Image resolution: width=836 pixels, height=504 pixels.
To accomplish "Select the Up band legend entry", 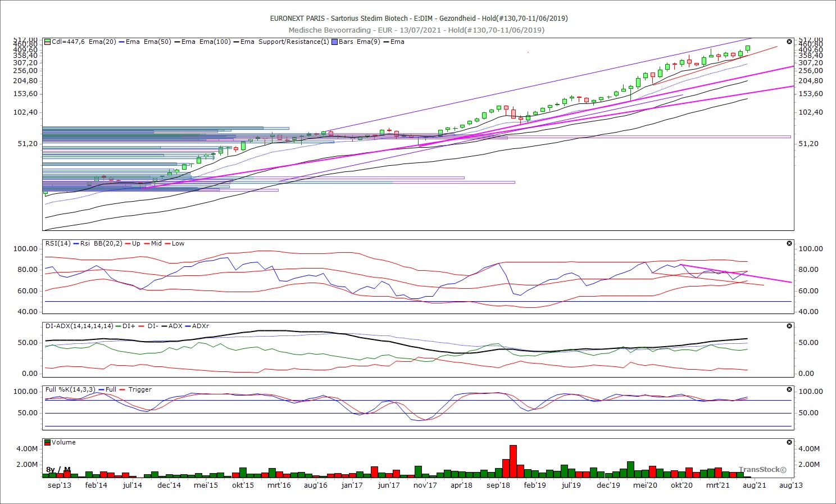I will (136, 243).
